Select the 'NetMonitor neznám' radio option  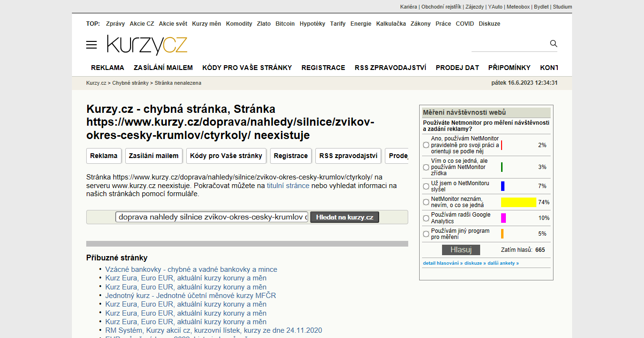426,202
